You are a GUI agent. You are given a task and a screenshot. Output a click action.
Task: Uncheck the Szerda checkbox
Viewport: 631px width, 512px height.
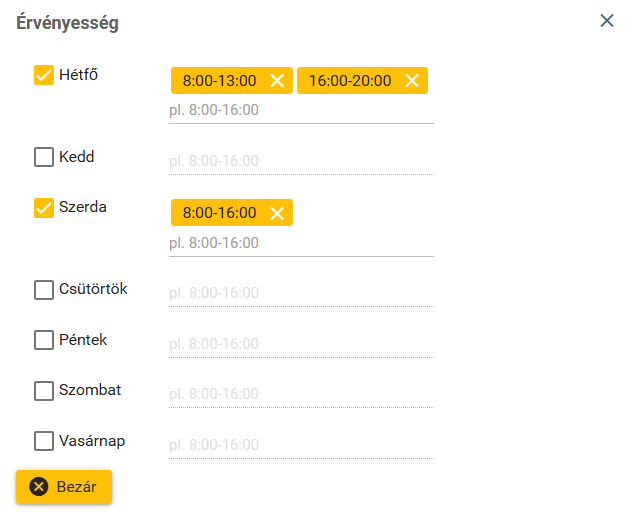click(x=44, y=208)
